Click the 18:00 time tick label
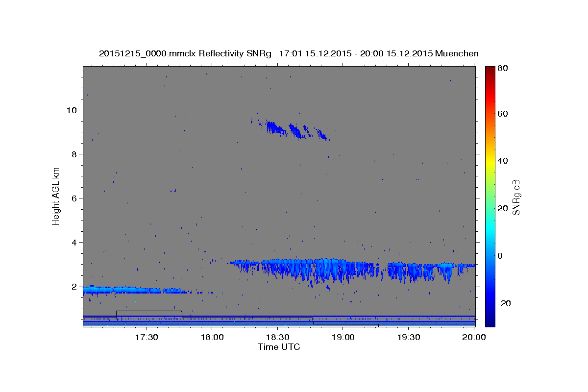 pyautogui.click(x=212, y=338)
